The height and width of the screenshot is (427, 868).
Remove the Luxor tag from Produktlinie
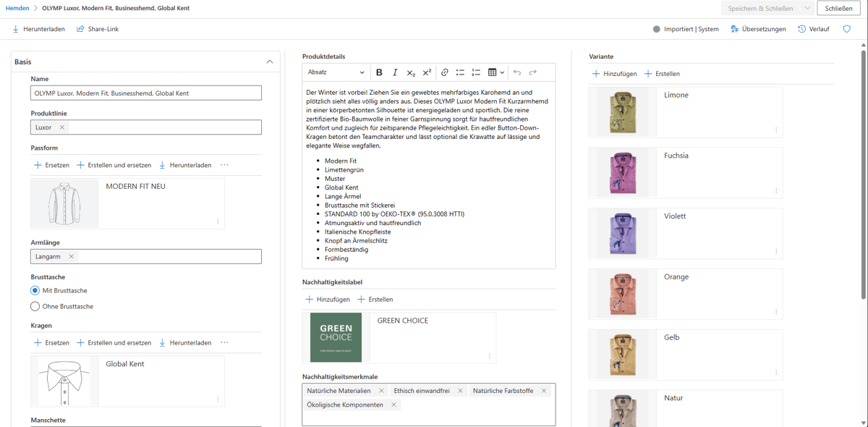(x=62, y=127)
